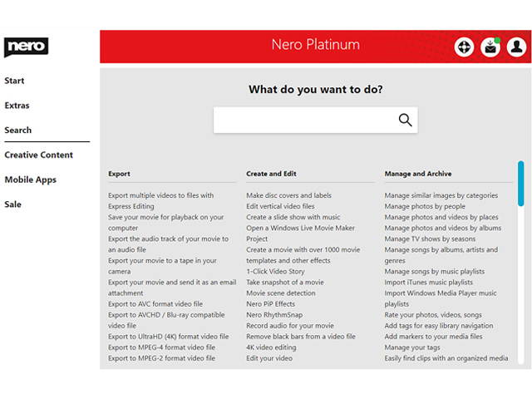
Task: Select Search in the sidebar
Action: (18, 131)
